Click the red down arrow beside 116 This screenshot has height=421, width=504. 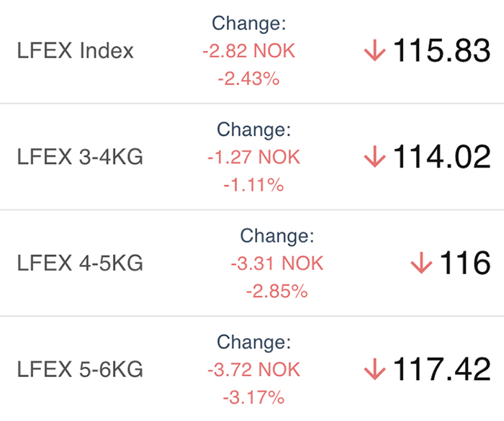coord(421,263)
